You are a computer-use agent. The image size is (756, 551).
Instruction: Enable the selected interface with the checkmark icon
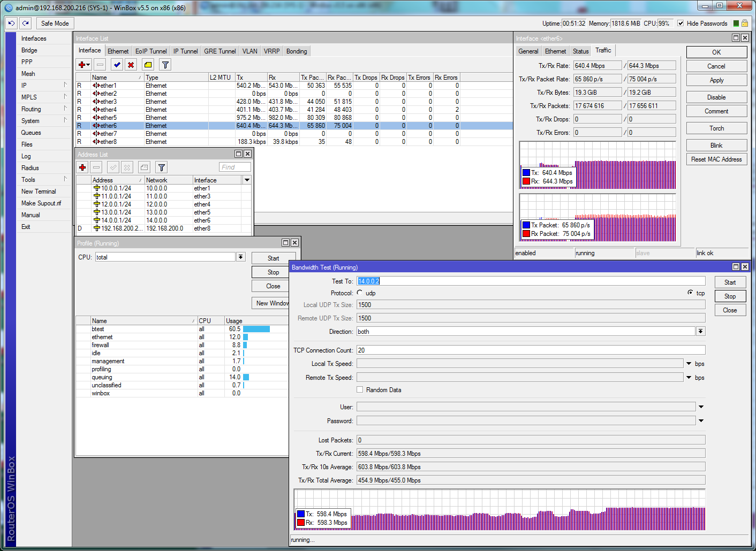point(116,64)
